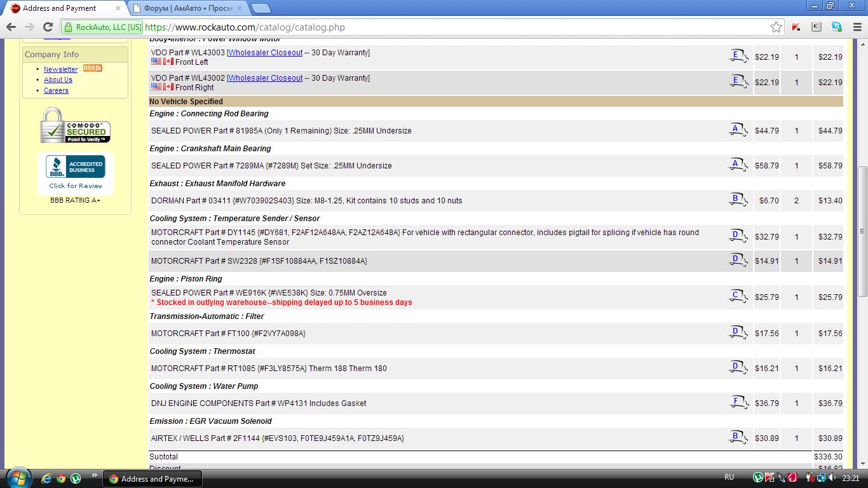The height and width of the screenshot is (488, 868).
Task: Launch Internet Explorer from the taskbar
Action: (46, 478)
